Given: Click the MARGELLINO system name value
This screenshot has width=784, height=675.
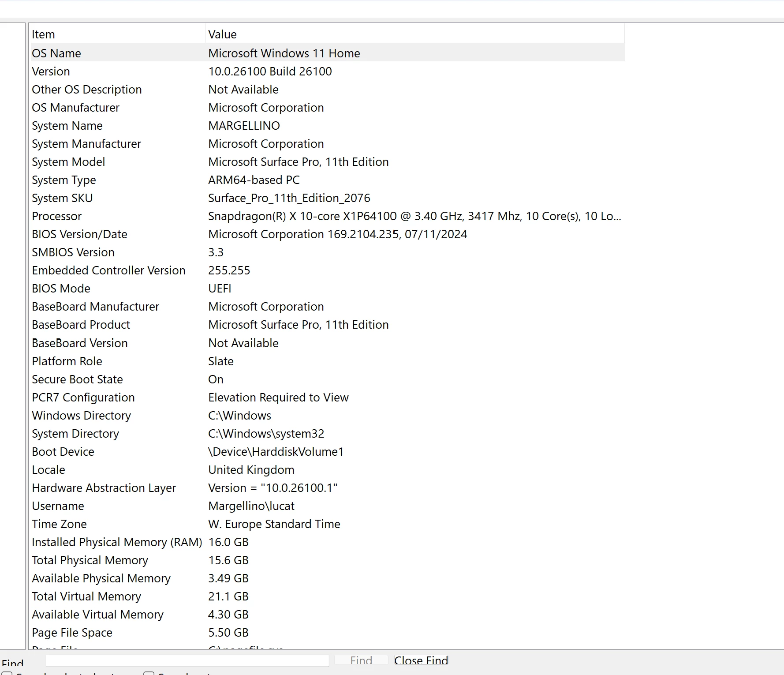Looking at the screenshot, I should pyautogui.click(x=244, y=126).
